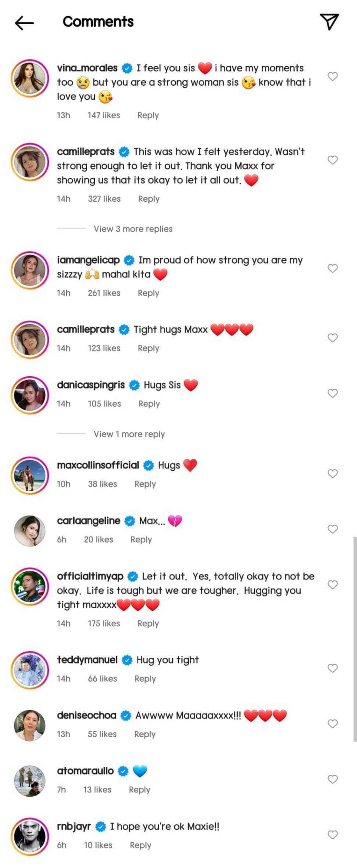The image size is (357, 868).
Task: Tap heart icon beside carlaangeline's comment
Action: 332,529
